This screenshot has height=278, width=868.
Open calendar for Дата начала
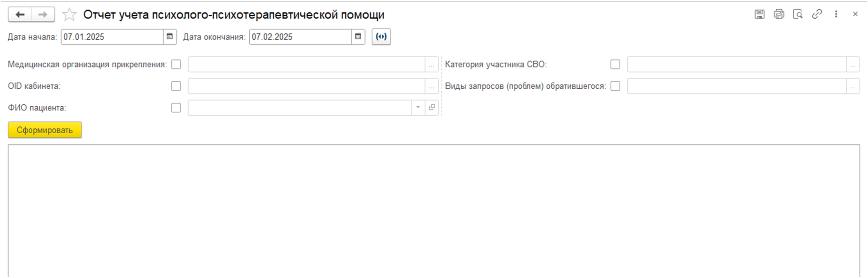[x=170, y=37]
